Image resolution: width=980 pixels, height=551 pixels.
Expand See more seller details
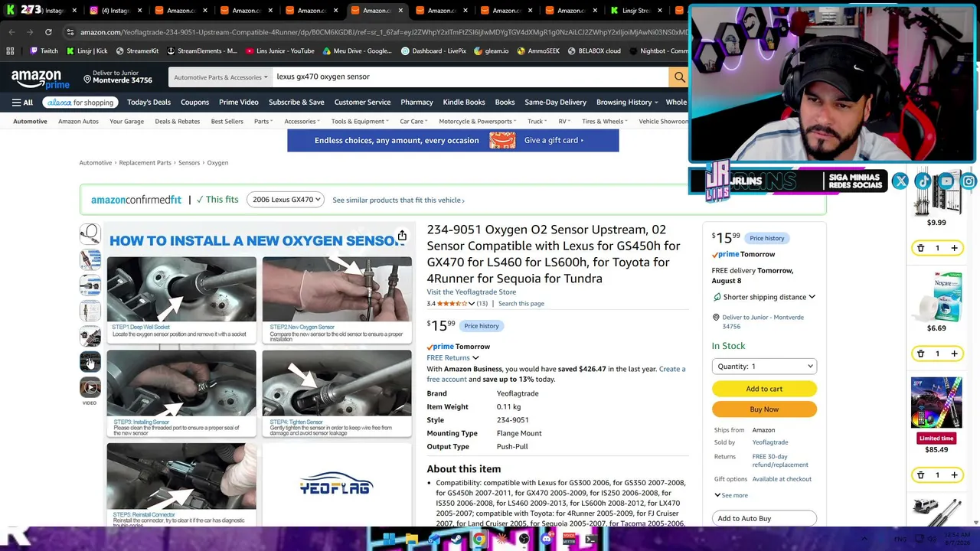(x=731, y=495)
